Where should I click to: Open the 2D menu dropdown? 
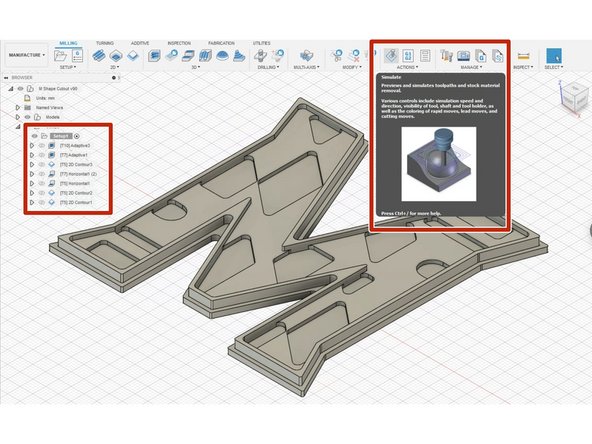click(x=115, y=67)
